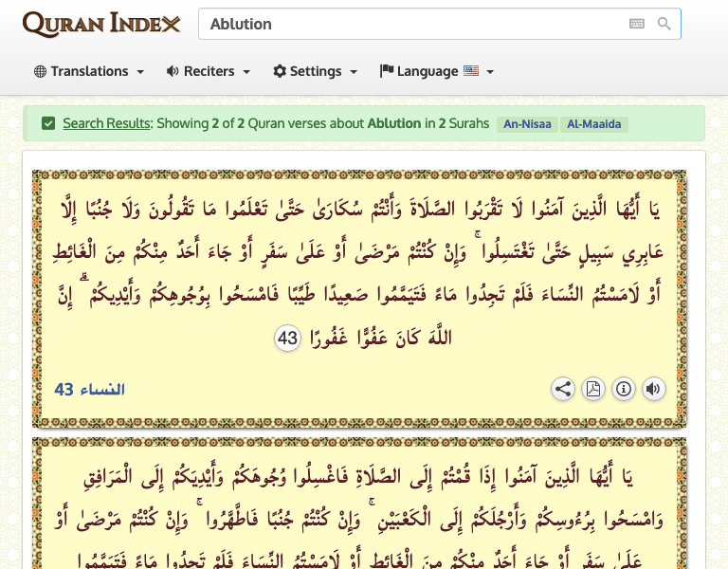
Task: Expand the Settings dropdown
Action: [x=315, y=71]
